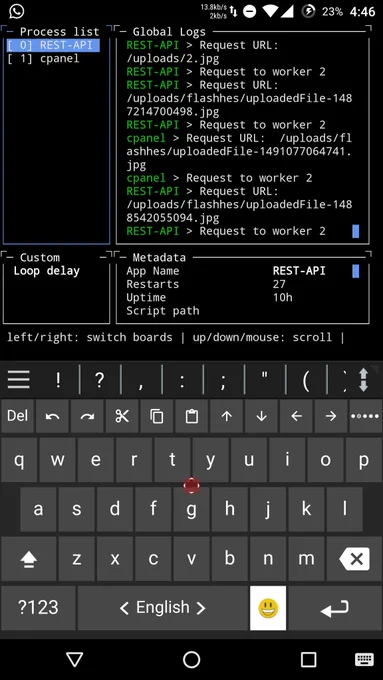The width and height of the screenshot is (383, 680).
Task: Tap the f key
Action: point(153,509)
